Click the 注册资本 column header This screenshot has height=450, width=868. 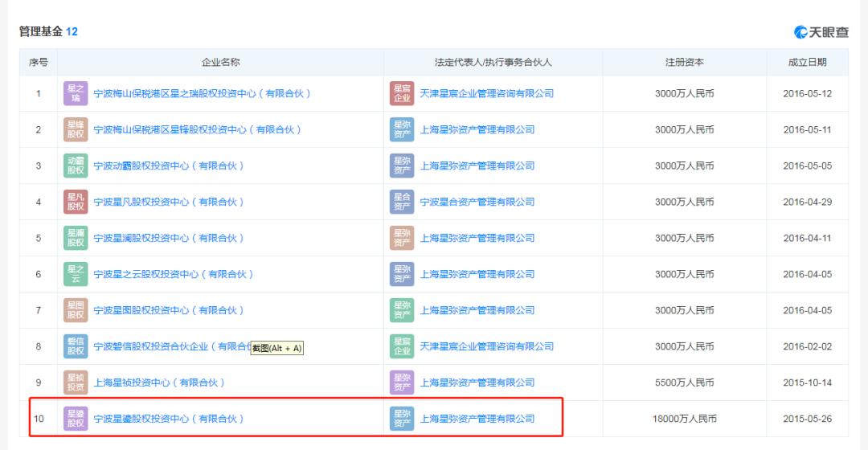click(684, 62)
